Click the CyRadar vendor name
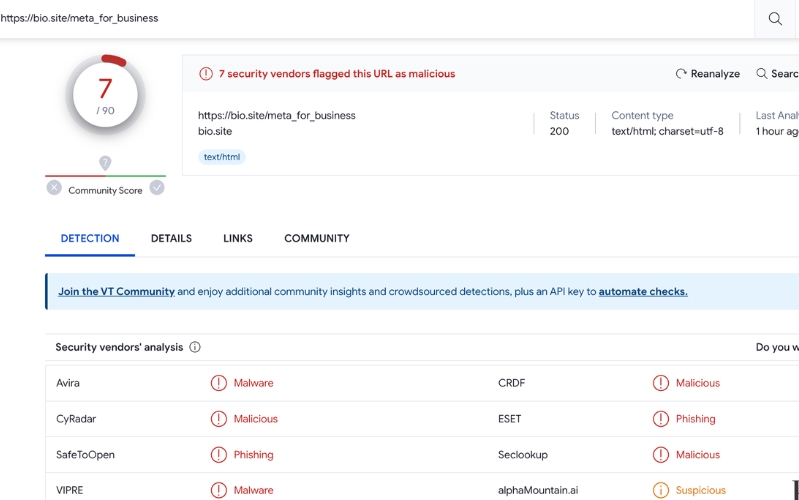Viewport: 799px width, 500px height. click(76, 419)
